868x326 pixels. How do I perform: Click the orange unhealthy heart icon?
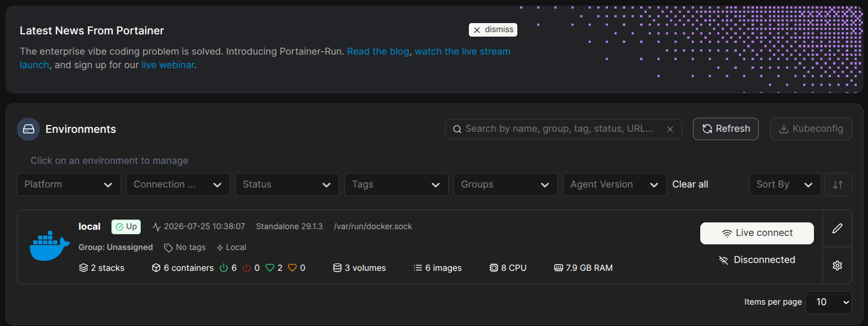point(292,268)
